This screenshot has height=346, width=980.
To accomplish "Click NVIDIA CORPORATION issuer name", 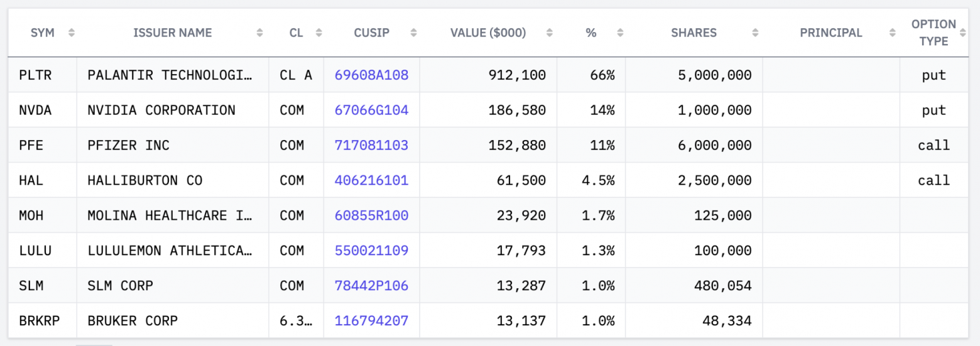I will pyautogui.click(x=161, y=110).
